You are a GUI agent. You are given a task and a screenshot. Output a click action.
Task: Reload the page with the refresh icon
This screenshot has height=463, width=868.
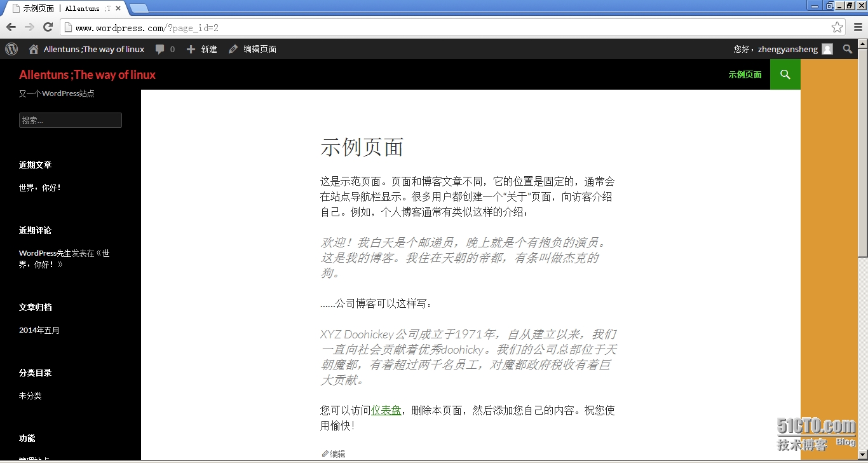coord(48,27)
